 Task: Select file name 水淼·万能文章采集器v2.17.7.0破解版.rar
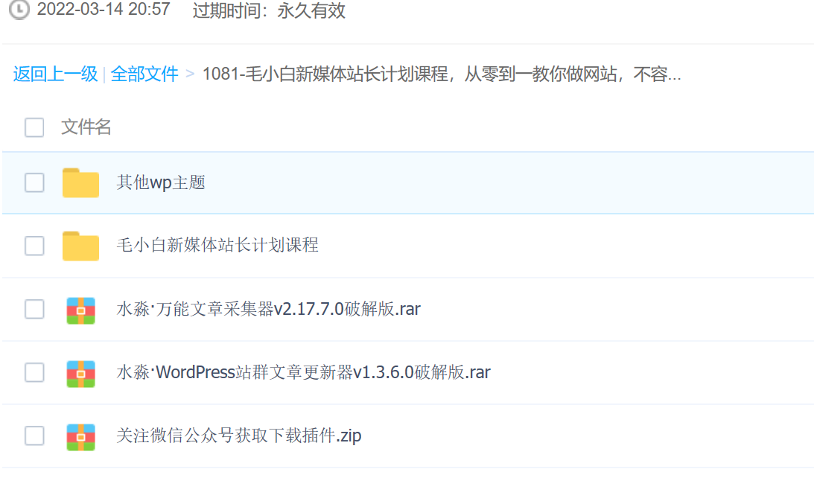point(268,309)
